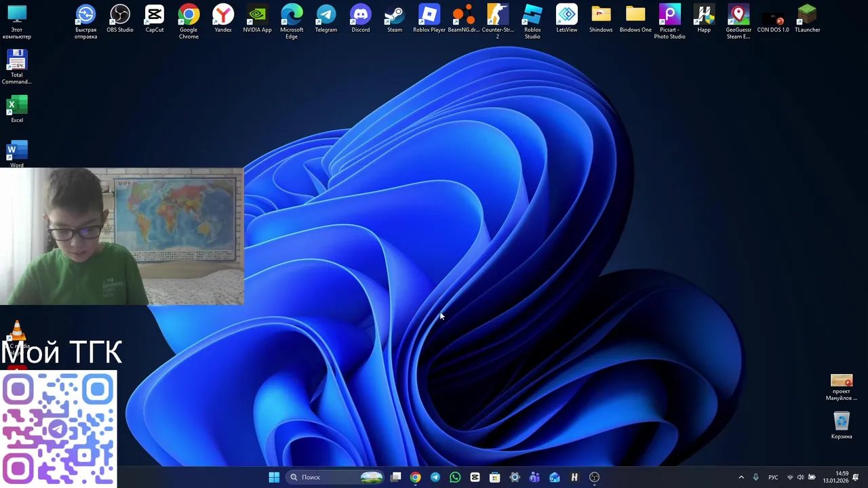Open Total Commander desktop icon

coord(17,67)
